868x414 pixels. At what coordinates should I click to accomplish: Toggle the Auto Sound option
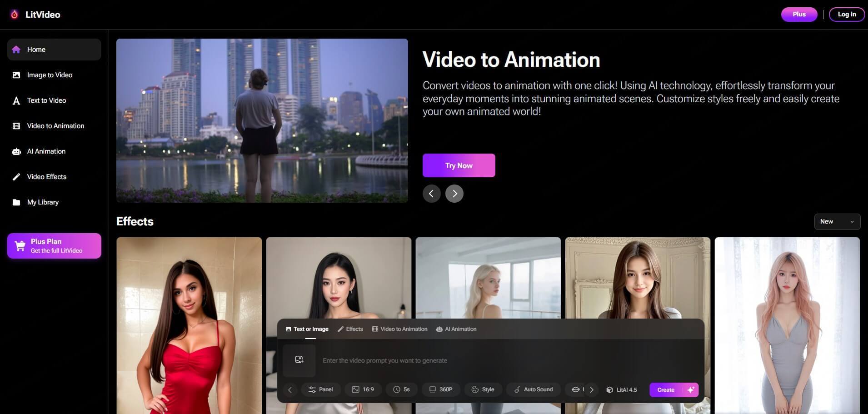click(x=533, y=389)
